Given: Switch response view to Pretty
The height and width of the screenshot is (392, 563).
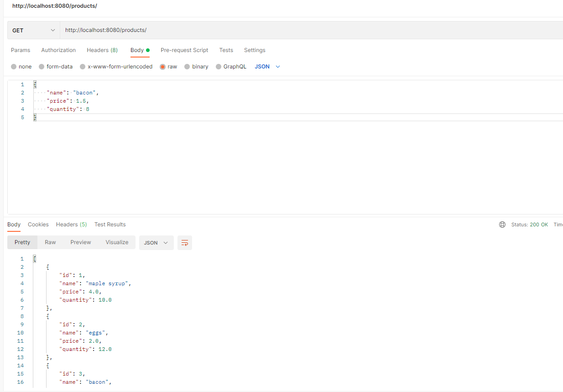Looking at the screenshot, I should pyautogui.click(x=22, y=242).
